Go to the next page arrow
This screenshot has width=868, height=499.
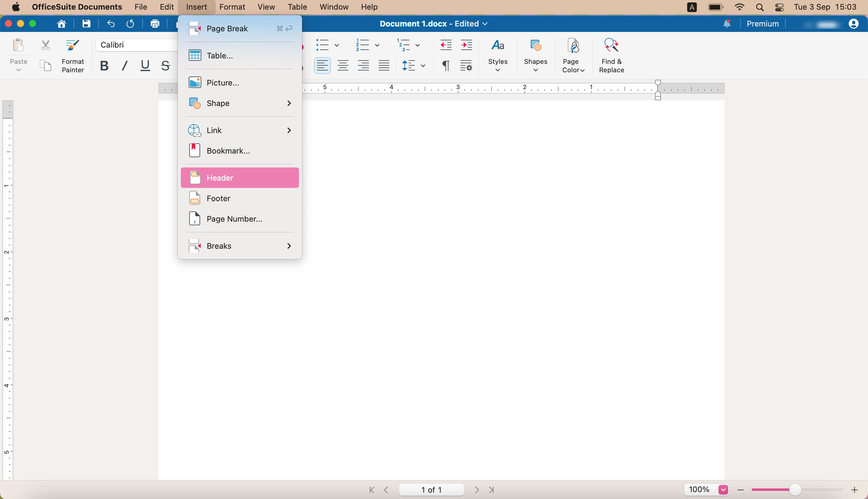point(477,490)
